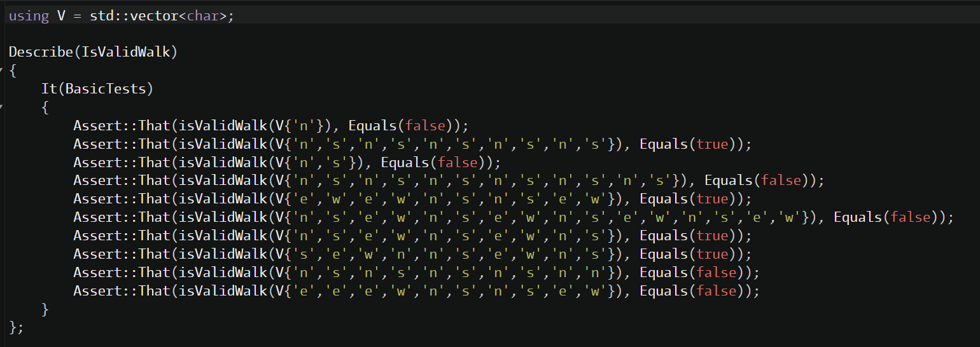Screen dimensions: 980x347
Task: Click the closing brace of the It block
Action: tap(45, 310)
